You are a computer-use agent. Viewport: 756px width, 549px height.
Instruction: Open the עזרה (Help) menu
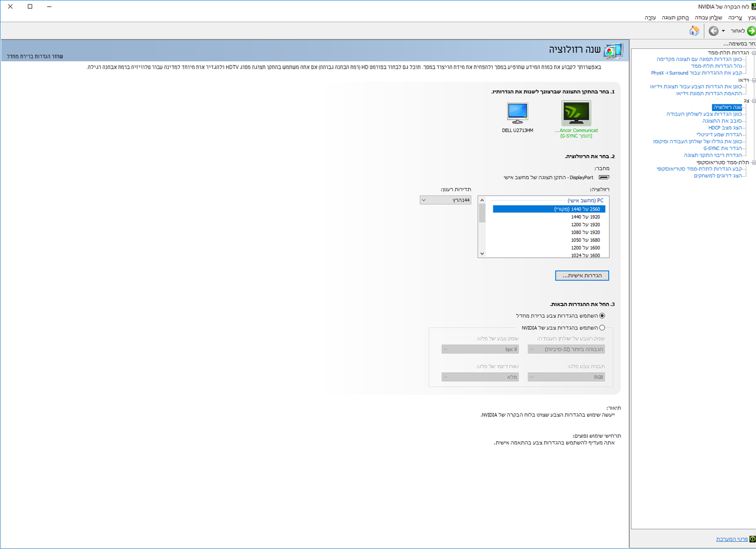(x=650, y=18)
